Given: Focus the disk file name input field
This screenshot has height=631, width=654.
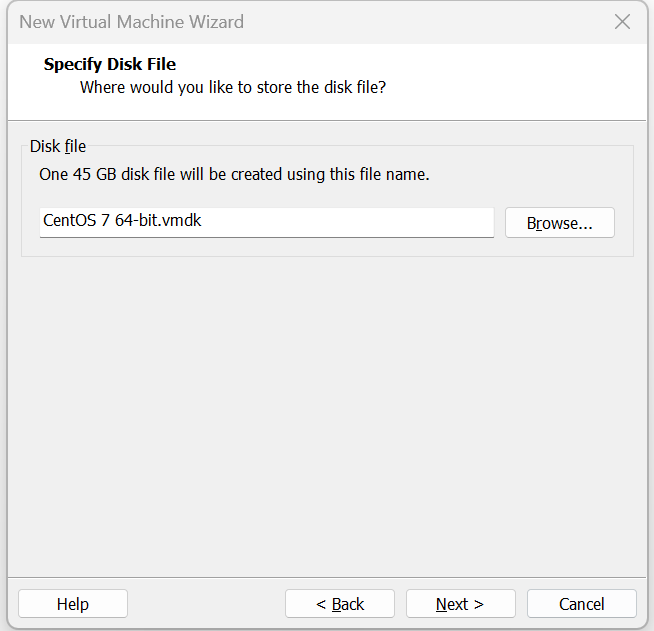Looking at the screenshot, I should click(266, 222).
